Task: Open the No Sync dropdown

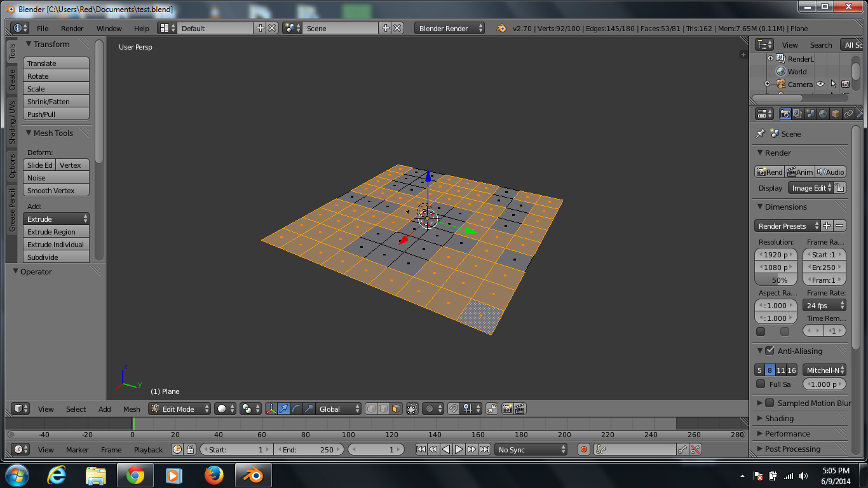Action: point(531,449)
